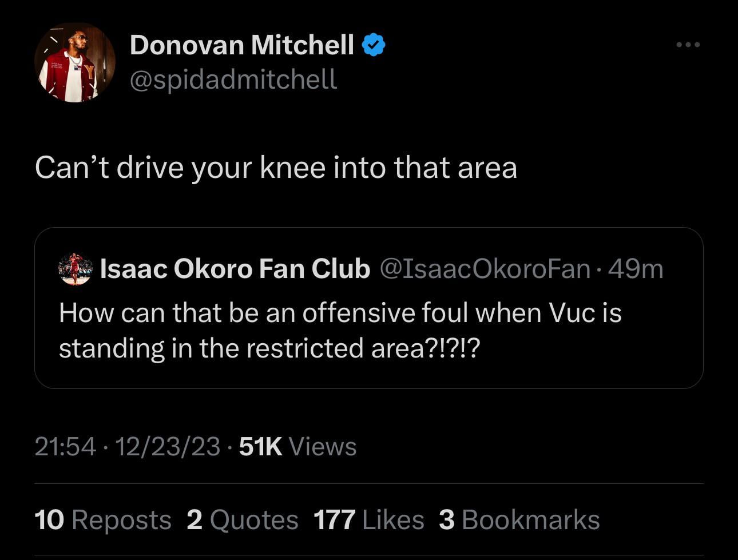Screen dimensions: 738x560
Task: Open the three-dot more options menu
Action: (688, 45)
